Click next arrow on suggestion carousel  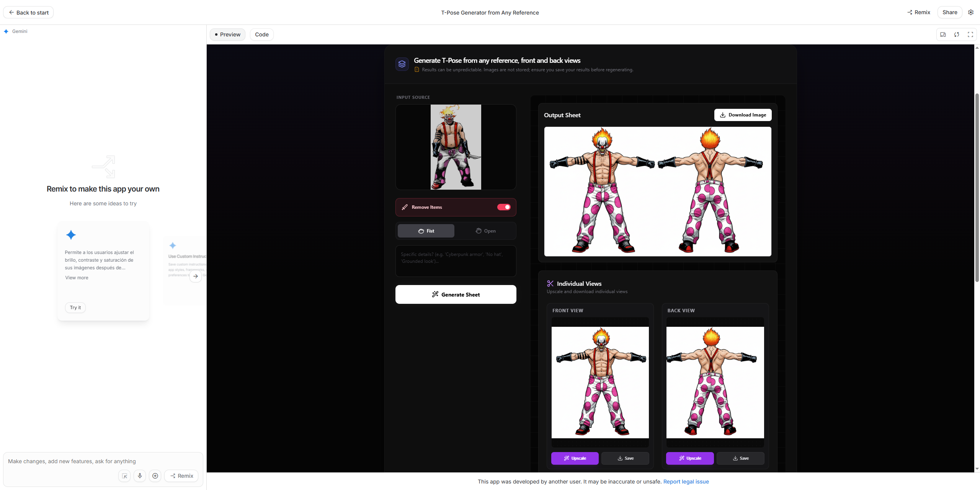(x=196, y=276)
